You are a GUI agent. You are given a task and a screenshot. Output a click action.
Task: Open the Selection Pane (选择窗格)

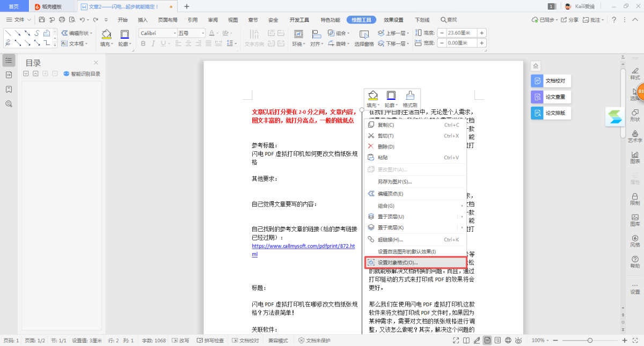pos(364,38)
